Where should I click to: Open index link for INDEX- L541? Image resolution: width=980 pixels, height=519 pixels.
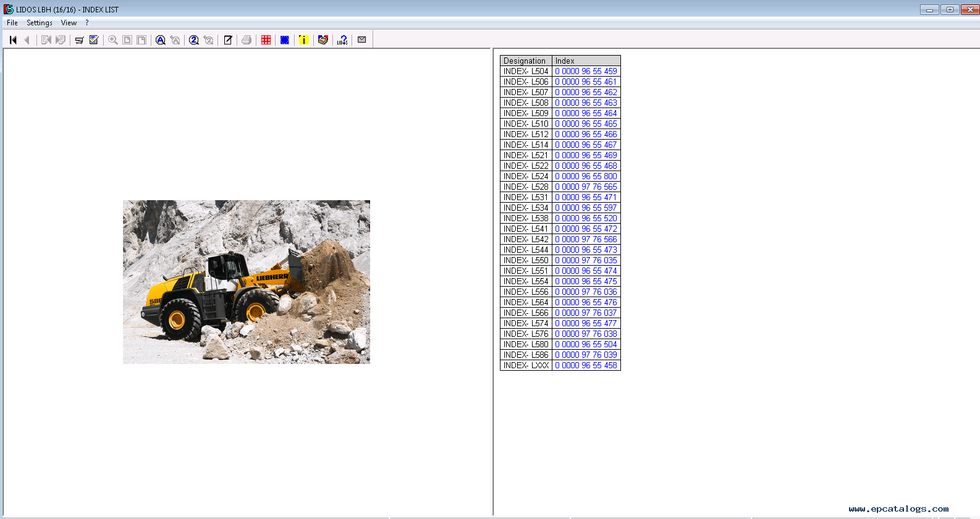point(586,229)
